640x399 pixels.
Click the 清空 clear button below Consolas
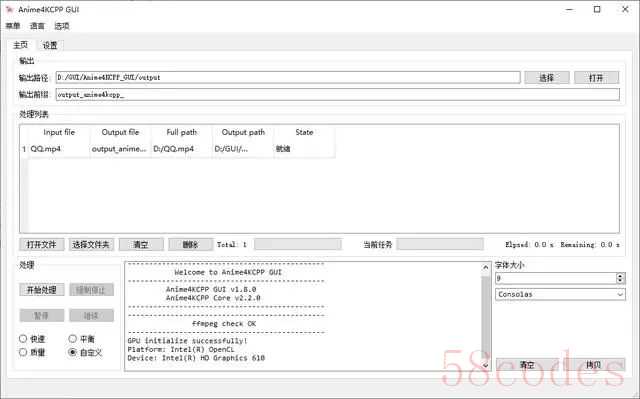coord(527,364)
